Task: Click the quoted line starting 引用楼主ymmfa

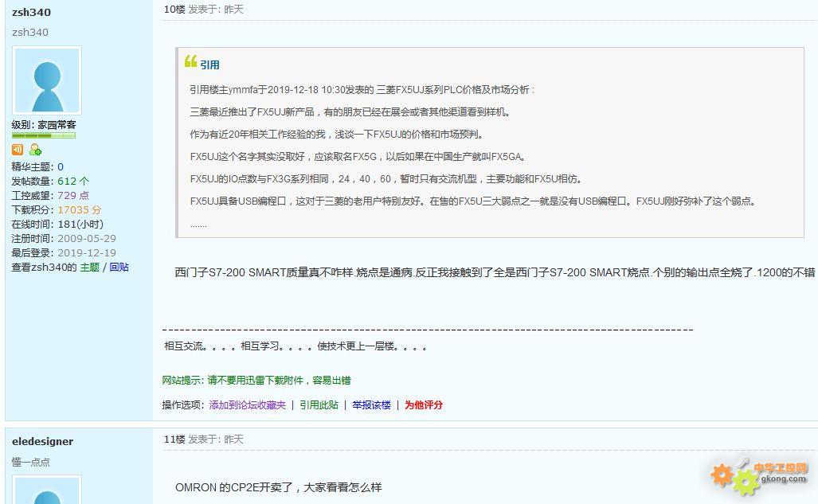Action: click(x=362, y=90)
